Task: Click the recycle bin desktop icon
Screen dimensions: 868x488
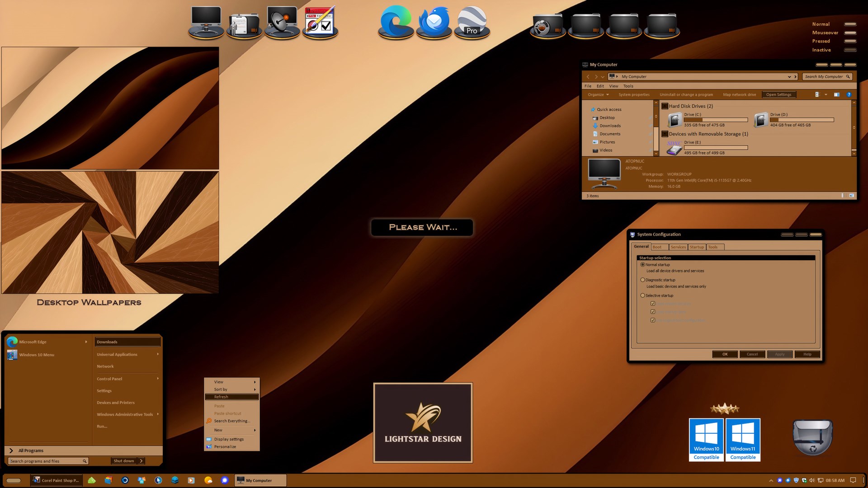Action: [x=812, y=437]
